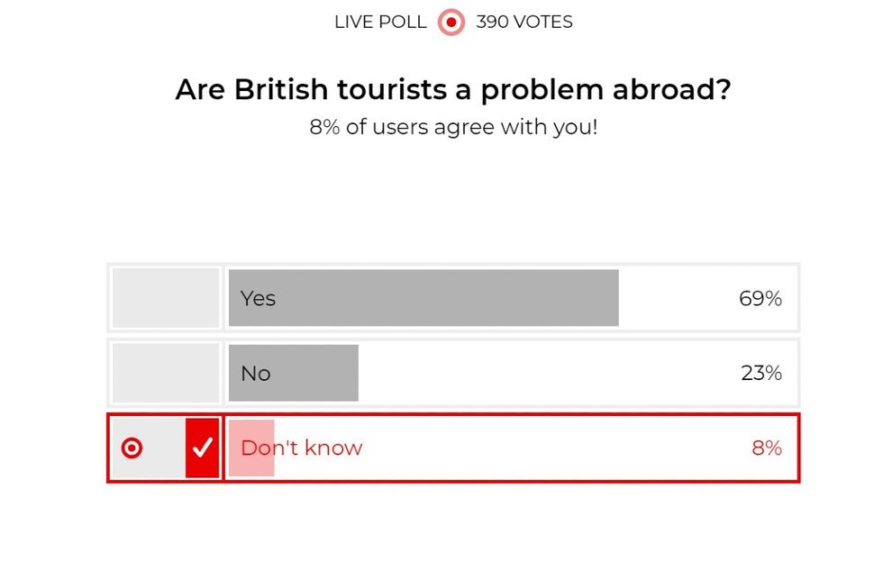Click the LIVE POLL label

pyautogui.click(x=380, y=22)
